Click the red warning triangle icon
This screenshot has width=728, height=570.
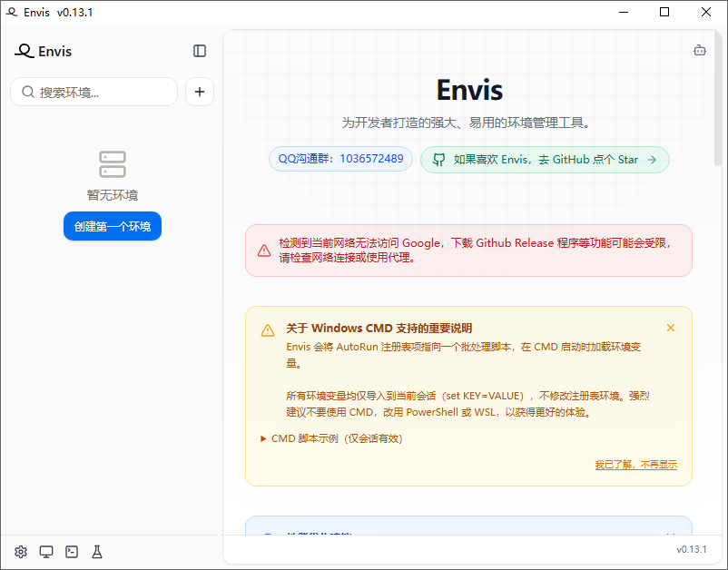[x=264, y=251]
